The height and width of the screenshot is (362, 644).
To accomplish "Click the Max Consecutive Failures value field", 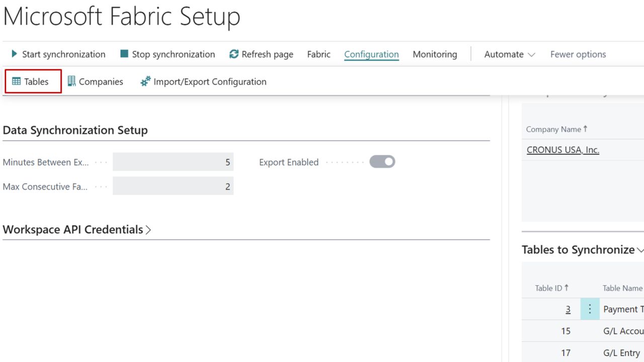I will [x=173, y=186].
